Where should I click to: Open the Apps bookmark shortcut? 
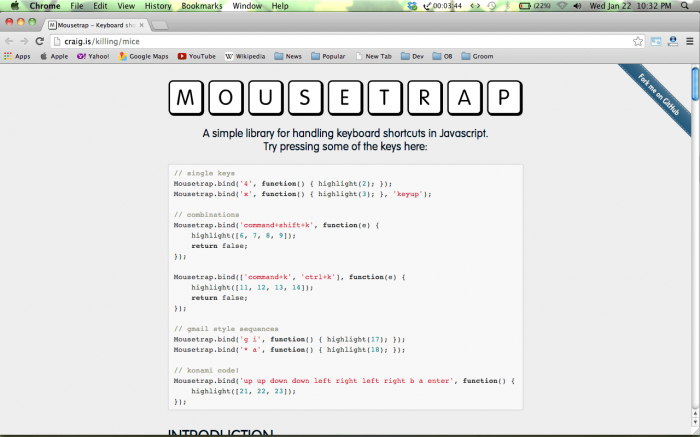(17, 56)
